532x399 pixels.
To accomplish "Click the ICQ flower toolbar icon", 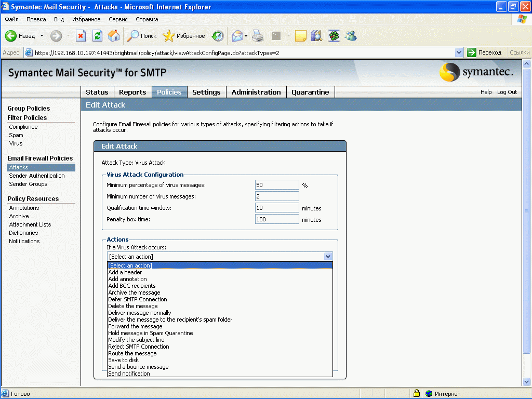I will coord(334,36).
